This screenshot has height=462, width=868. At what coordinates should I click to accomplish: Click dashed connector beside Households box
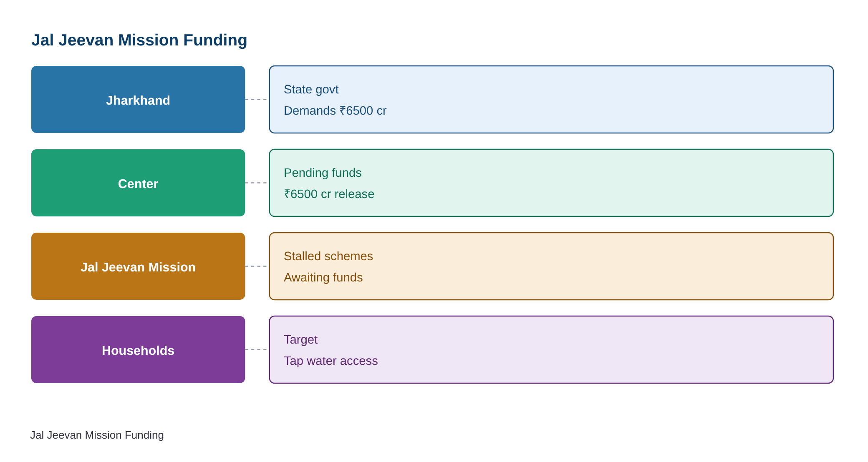[x=257, y=349]
